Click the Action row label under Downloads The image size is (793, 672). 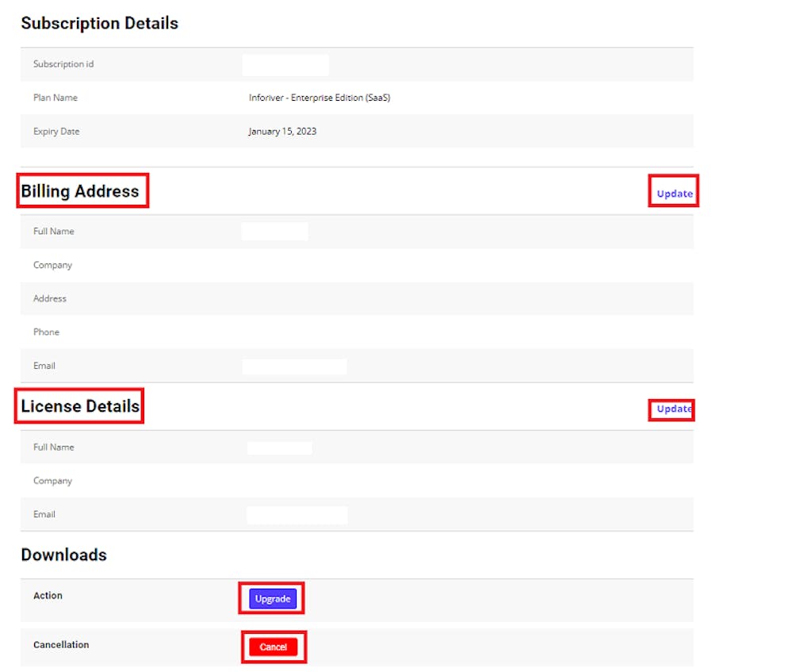pyautogui.click(x=48, y=595)
